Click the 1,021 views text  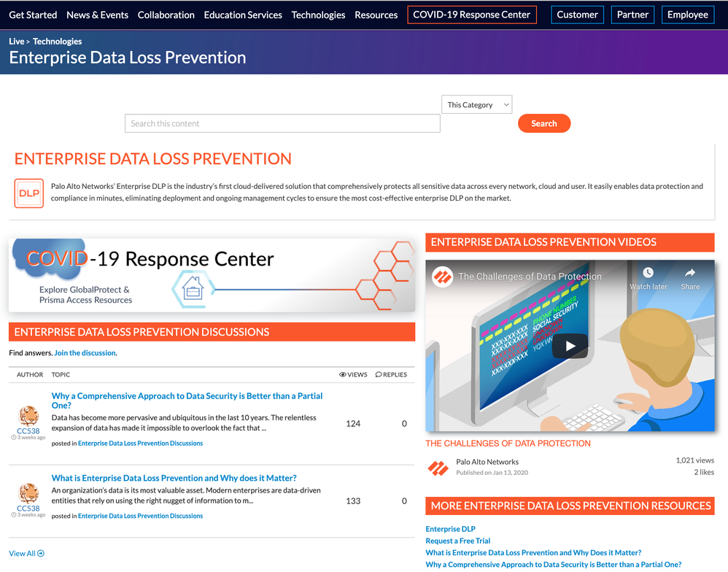694,460
